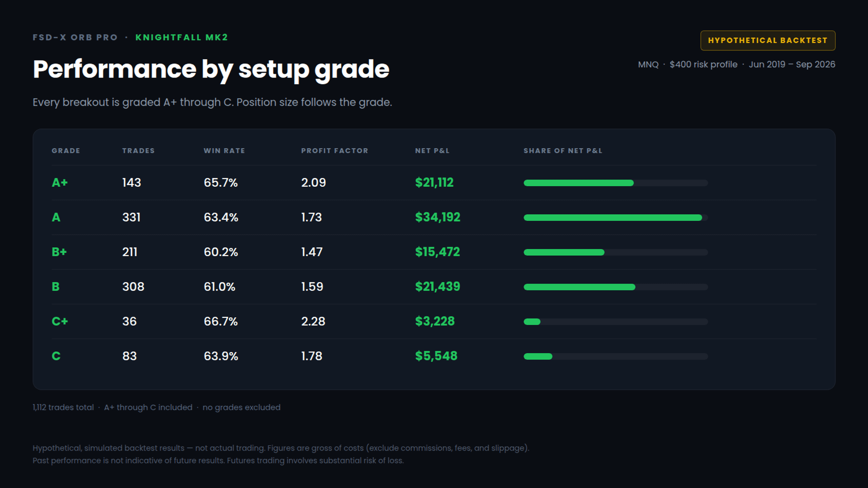
Task: Select the A+ grade row label
Action: tap(60, 183)
